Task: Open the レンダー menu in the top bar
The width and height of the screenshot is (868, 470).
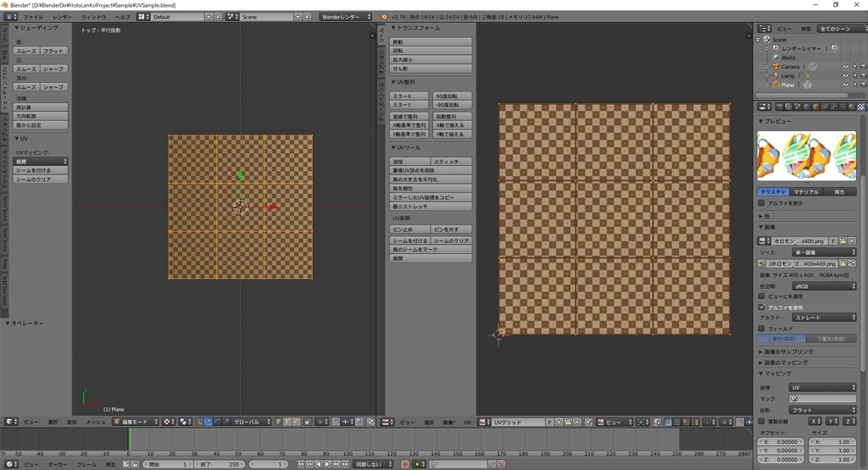Action: tap(63, 17)
